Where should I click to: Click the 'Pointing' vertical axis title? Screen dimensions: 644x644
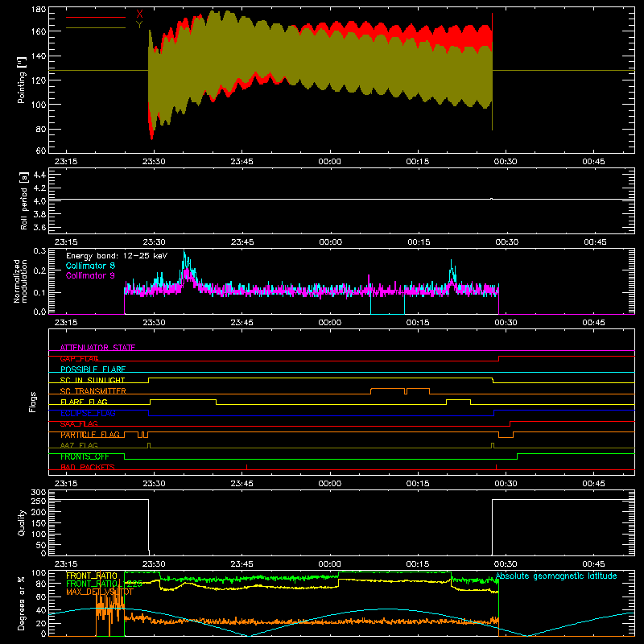[x=22, y=80]
